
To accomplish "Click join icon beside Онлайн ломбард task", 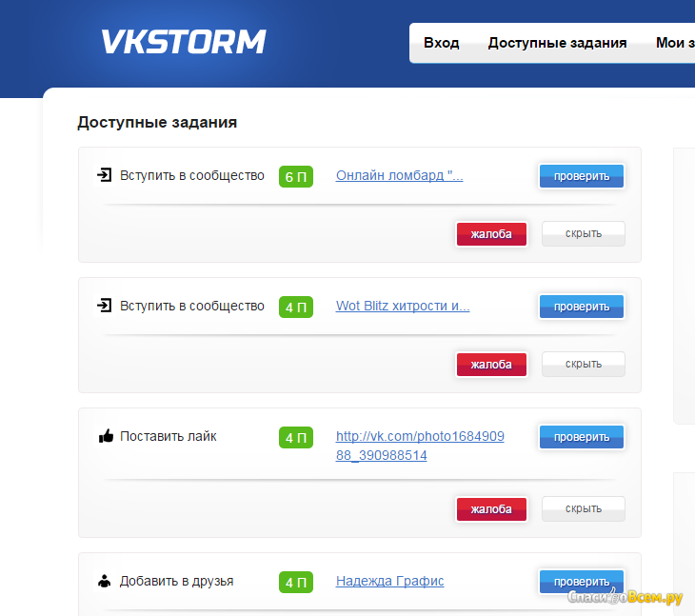I will click(104, 175).
